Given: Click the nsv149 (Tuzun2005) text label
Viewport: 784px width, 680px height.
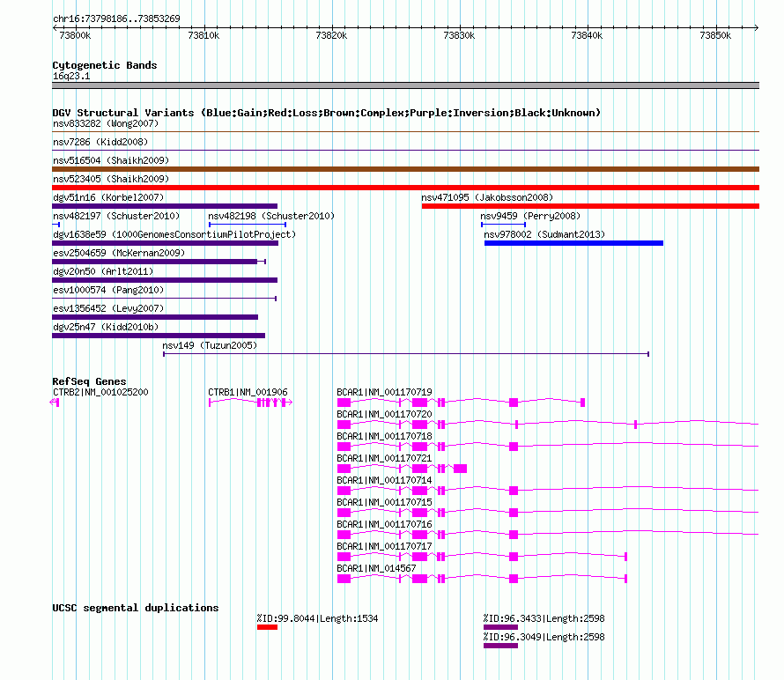Looking at the screenshot, I should pos(210,345).
